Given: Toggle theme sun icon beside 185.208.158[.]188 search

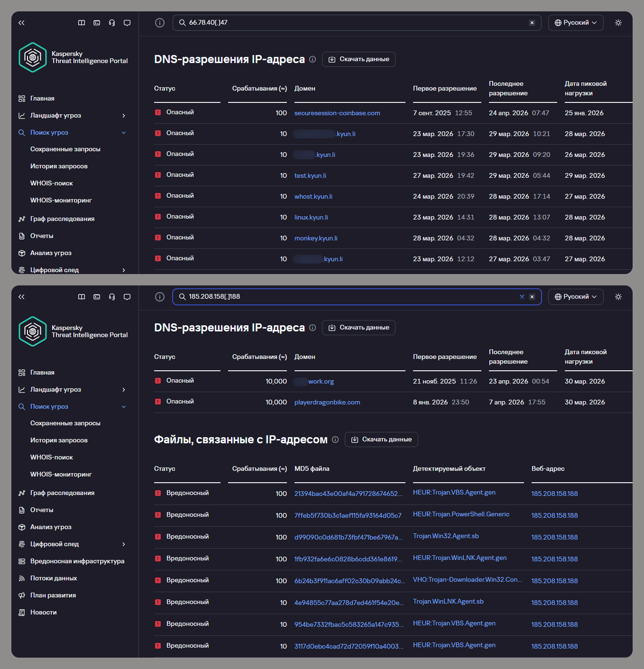Looking at the screenshot, I should point(618,297).
